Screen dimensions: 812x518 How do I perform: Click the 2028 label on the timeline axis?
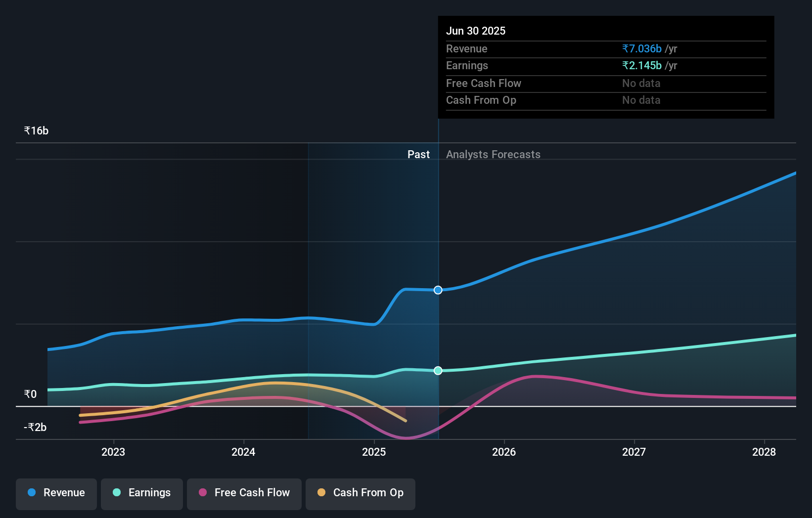tap(765, 452)
